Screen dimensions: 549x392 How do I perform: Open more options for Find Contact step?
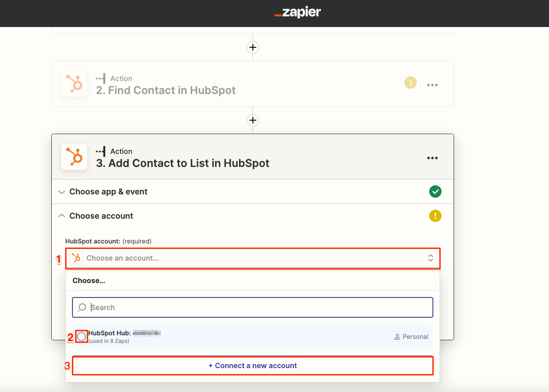pos(432,85)
